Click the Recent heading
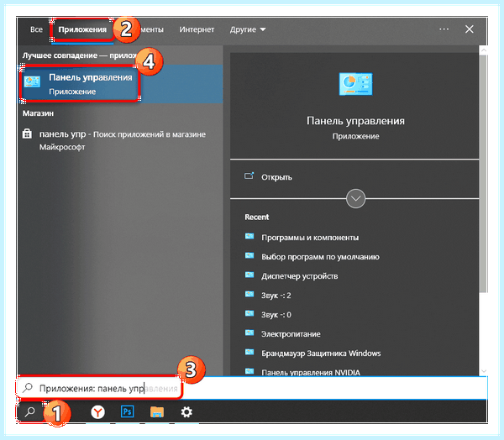This screenshot has width=504, height=440. click(x=256, y=217)
